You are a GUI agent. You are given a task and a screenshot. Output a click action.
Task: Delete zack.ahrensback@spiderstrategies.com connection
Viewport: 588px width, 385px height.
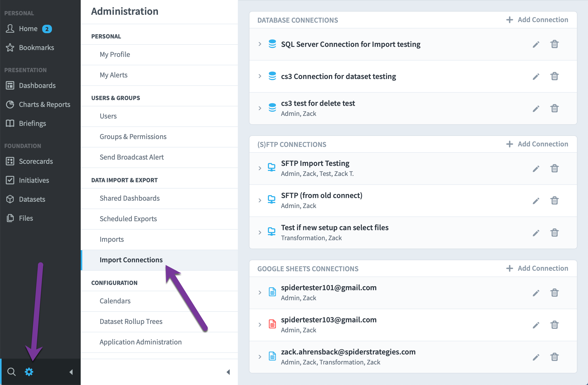coord(555,357)
